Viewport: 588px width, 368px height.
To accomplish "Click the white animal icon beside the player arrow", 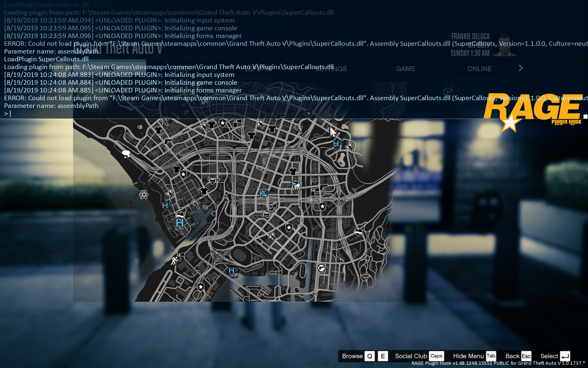I will [x=298, y=186].
